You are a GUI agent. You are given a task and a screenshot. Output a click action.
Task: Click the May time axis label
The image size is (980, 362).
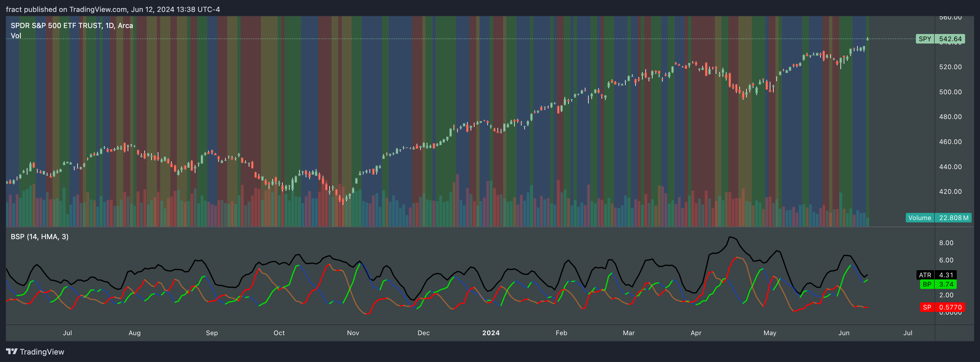pyautogui.click(x=770, y=333)
